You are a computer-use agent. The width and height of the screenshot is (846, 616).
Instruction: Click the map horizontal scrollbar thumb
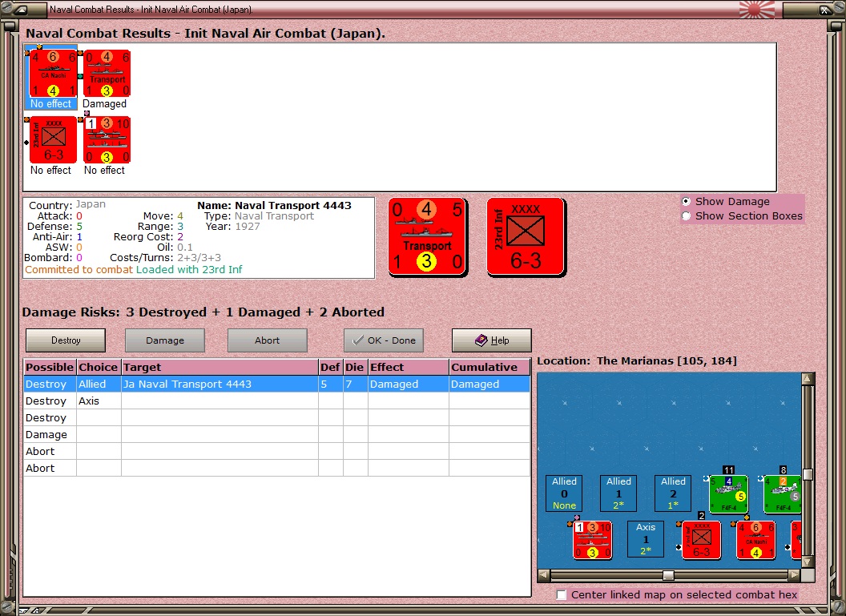[668, 575]
